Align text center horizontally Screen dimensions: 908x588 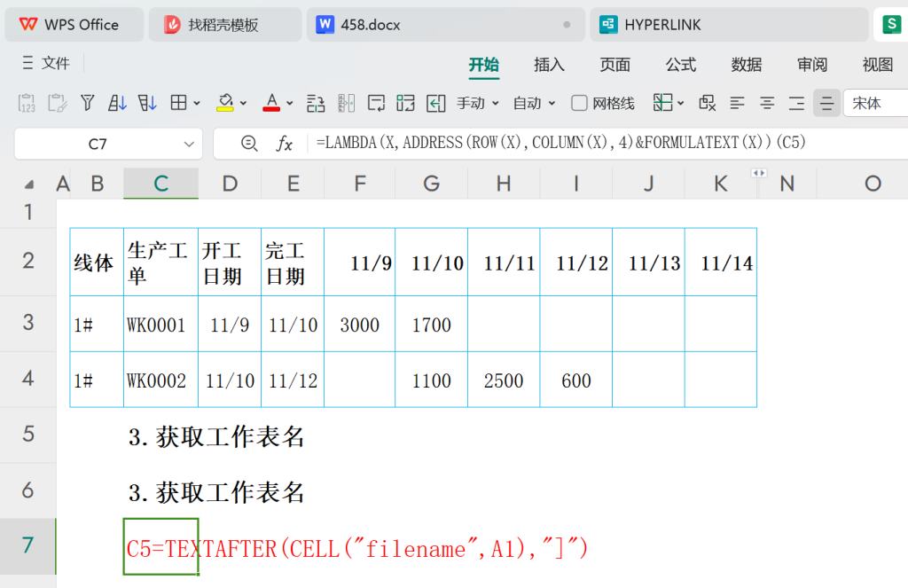(x=767, y=103)
